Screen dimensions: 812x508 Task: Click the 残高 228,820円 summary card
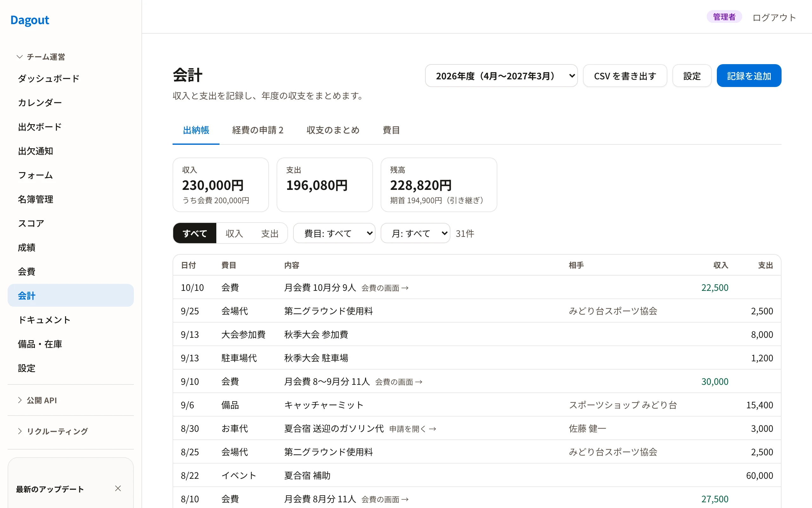pyautogui.click(x=439, y=185)
